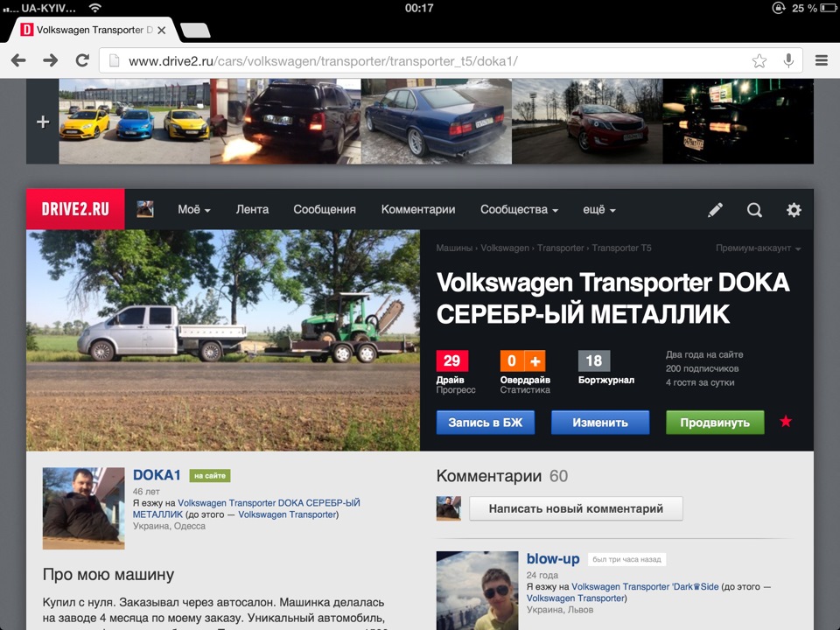Go back with the browser back arrow
The height and width of the screenshot is (630, 840).
(18, 60)
